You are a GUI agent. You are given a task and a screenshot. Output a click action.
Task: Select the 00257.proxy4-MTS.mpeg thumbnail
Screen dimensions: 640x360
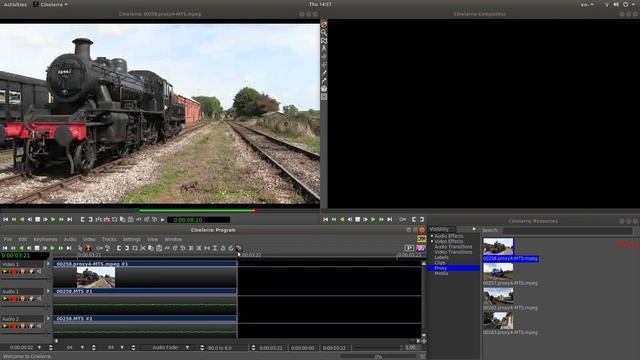coord(498,271)
